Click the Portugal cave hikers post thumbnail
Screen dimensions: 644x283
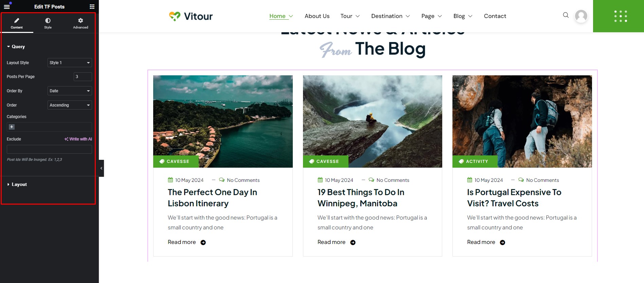[522, 121]
